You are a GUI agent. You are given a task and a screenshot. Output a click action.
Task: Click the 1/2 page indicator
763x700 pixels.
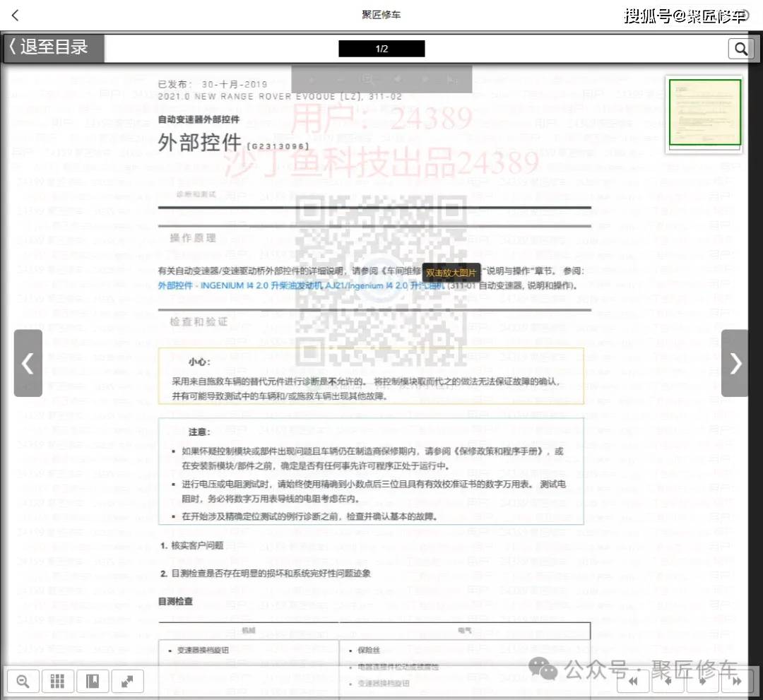click(x=381, y=49)
